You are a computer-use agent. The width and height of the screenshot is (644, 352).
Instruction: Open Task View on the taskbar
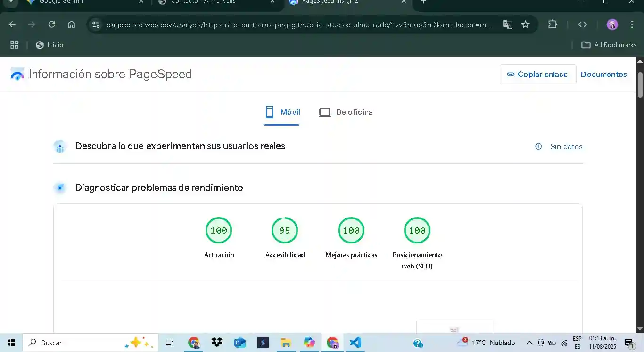coord(170,343)
